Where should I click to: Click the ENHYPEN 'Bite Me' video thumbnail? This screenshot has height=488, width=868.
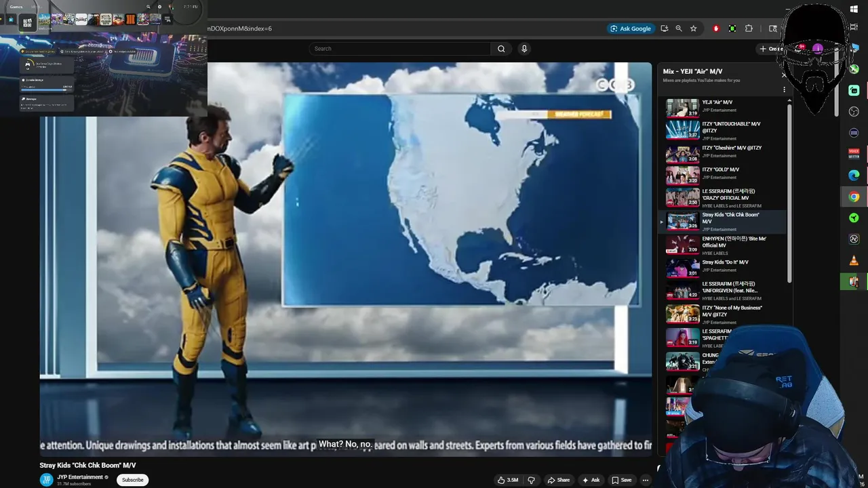point(682,245)
